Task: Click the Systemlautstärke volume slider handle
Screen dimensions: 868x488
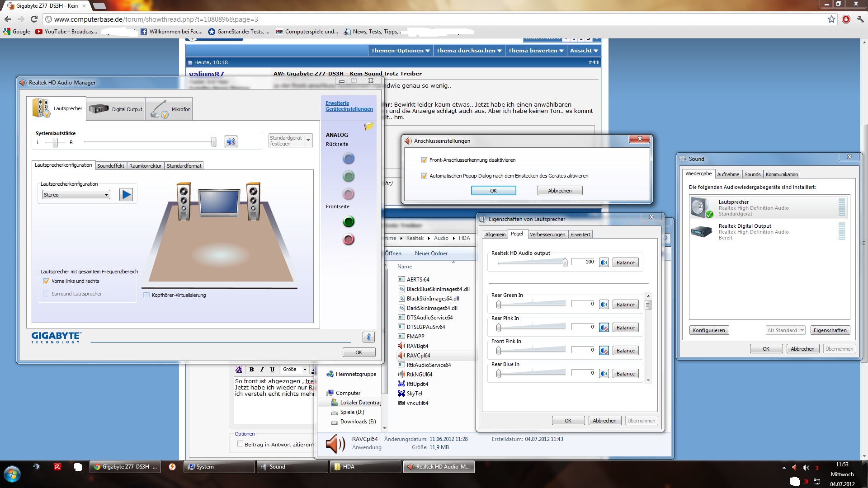Action: coord(214,142)
